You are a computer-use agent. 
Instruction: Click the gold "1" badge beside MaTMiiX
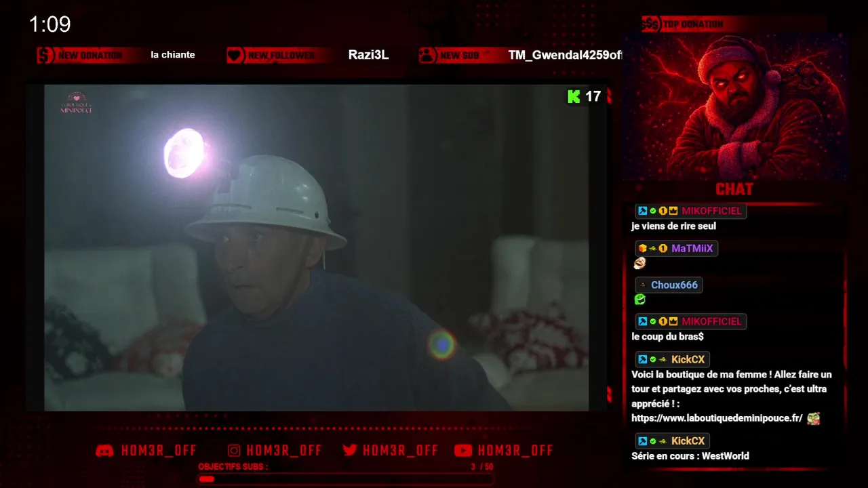pos(663,248)
